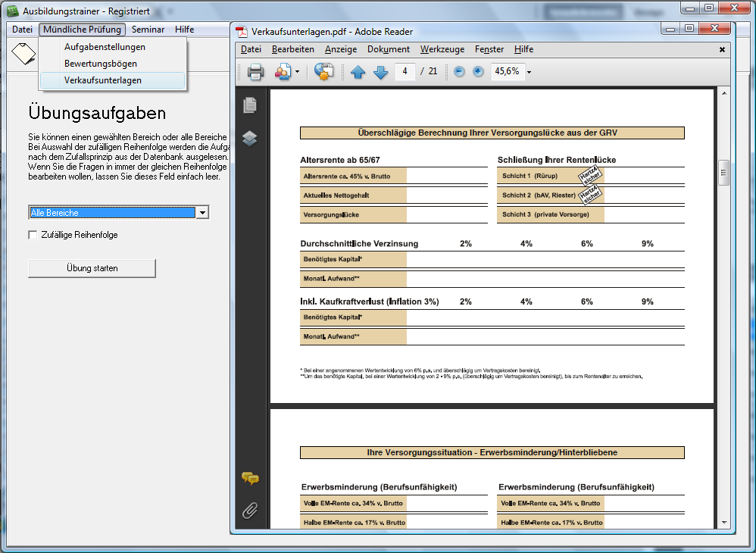Zoom in with the plus icon
The width and height of the screenshot is (756, 553).
[x=478, y=71]
